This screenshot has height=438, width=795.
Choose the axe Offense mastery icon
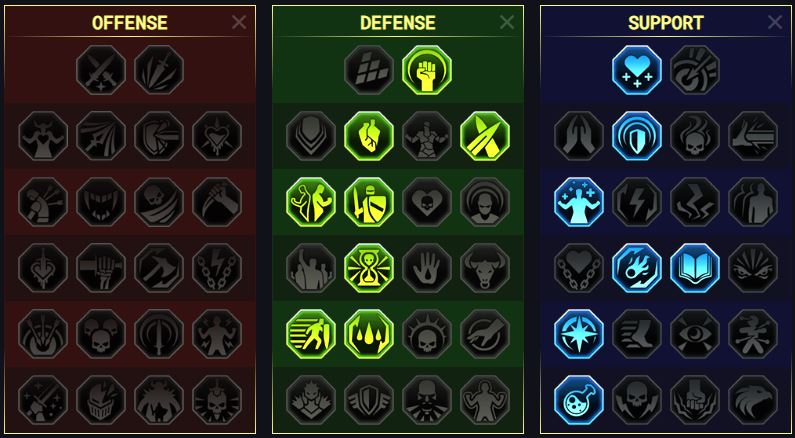click(159, 268)
